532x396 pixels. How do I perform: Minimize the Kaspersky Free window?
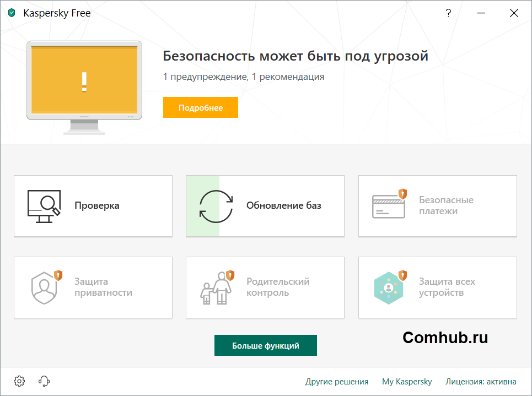[x=481, y=13]
